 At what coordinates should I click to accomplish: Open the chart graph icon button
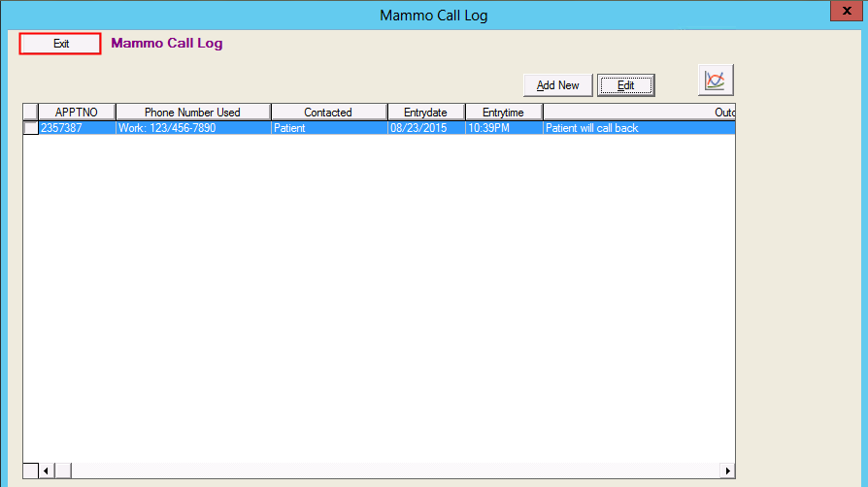pos(715,81)
